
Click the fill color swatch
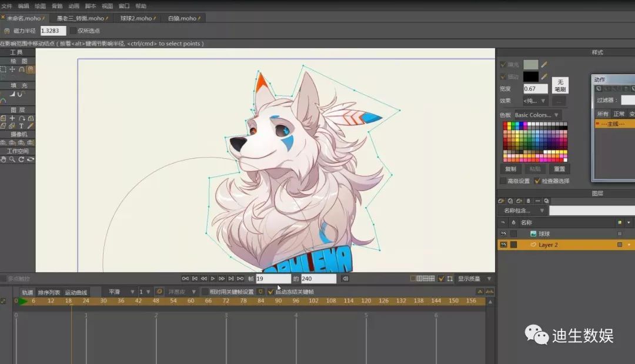[530, 64]
